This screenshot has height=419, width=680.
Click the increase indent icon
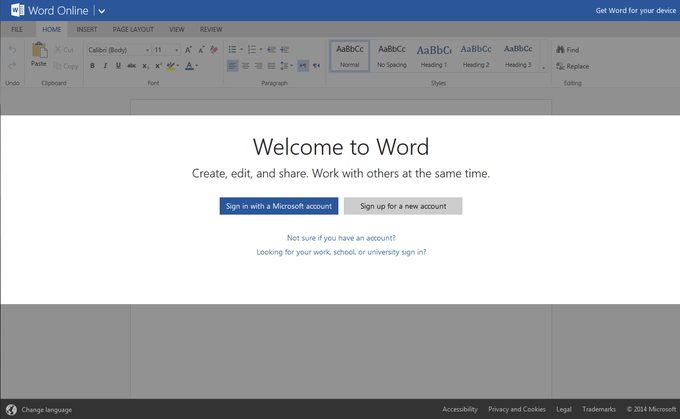click(x=284, y=50)
